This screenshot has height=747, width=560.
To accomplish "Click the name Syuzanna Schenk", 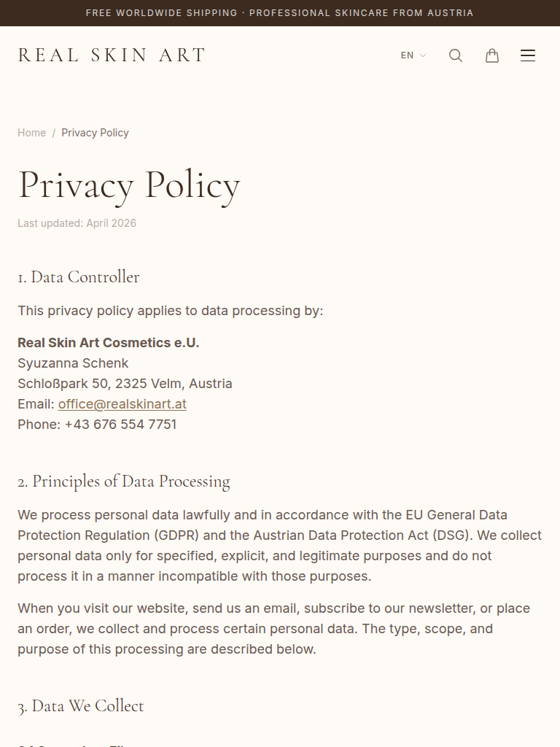I will coord(73,363).
